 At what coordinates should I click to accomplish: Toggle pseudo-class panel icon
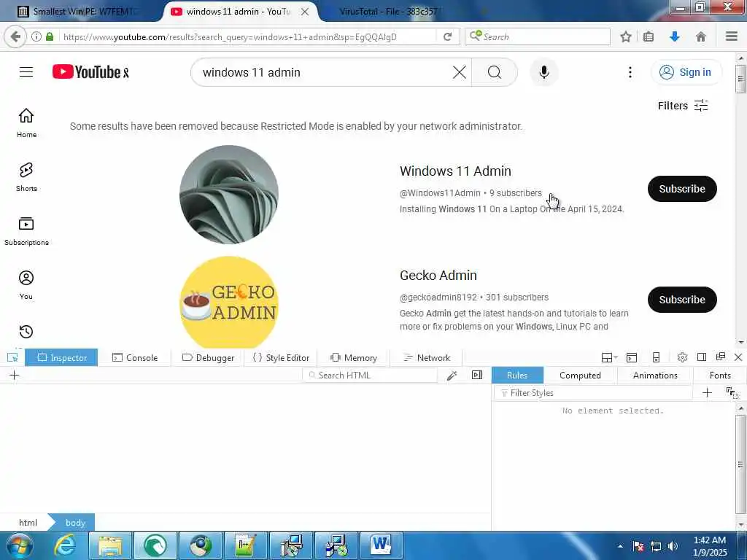[732, 393]
